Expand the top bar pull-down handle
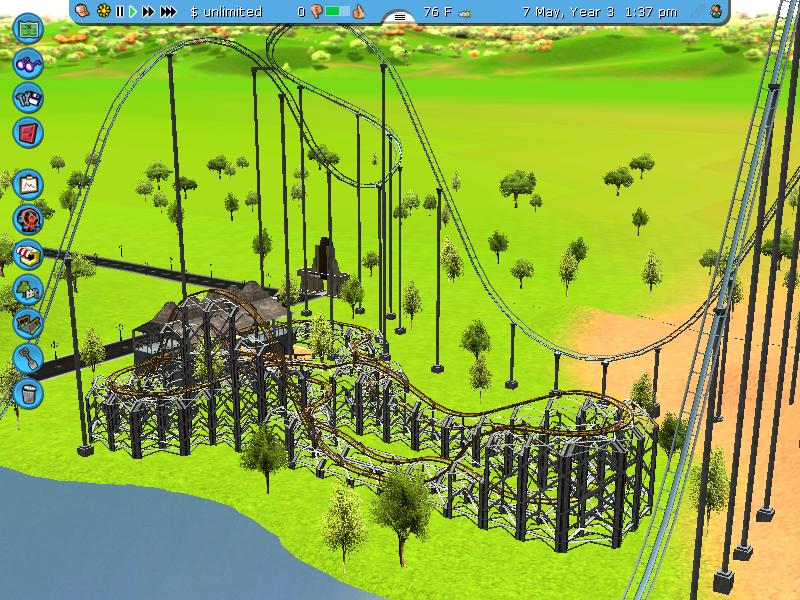This screenshot has width=800, height=600. pyautogui.click(x=400, y=17)
